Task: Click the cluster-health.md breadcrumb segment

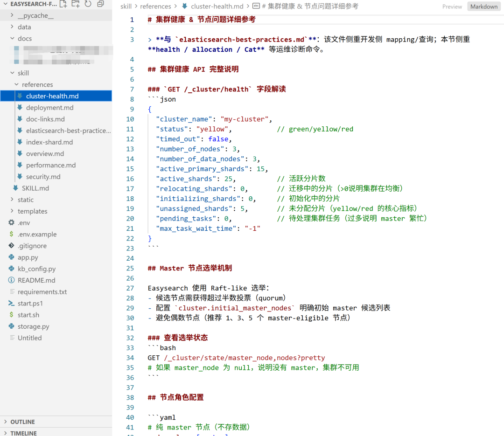Action: click(x=217, y=7)
